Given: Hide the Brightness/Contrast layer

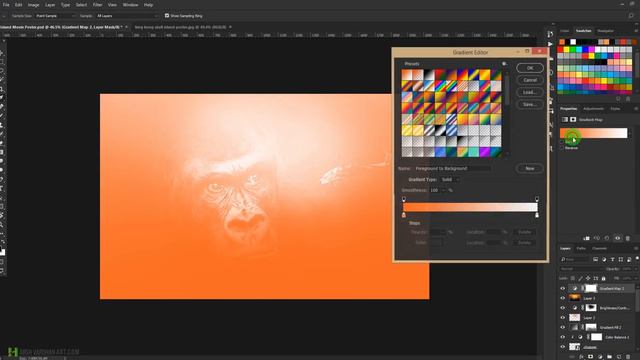Looking at the screenshot, I should coord(563,308).
